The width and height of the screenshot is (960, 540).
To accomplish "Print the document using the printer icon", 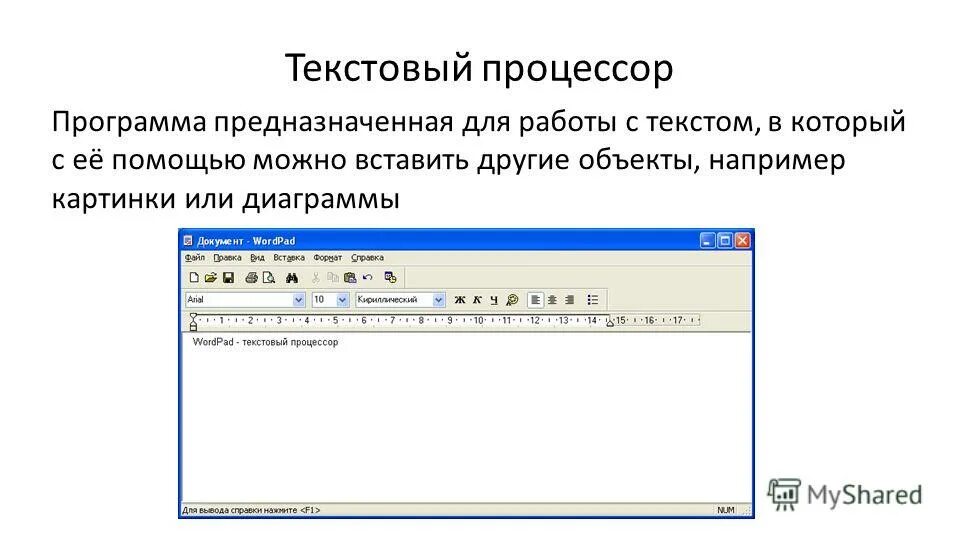I will [x=251, y=277].
